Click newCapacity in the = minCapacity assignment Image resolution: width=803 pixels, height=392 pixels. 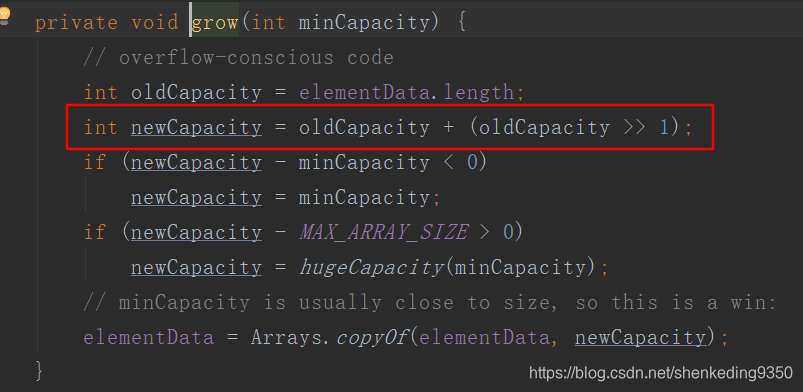[197, 197]
